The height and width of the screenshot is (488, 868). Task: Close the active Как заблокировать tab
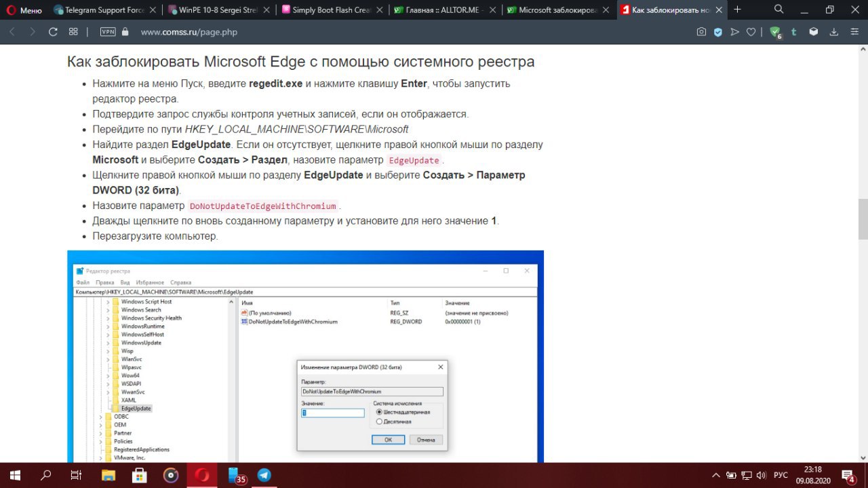719,10
